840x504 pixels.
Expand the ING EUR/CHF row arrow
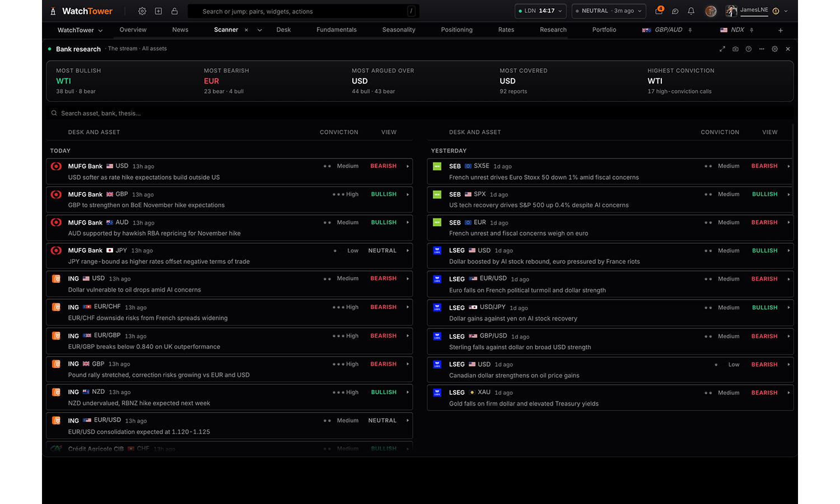408,307
